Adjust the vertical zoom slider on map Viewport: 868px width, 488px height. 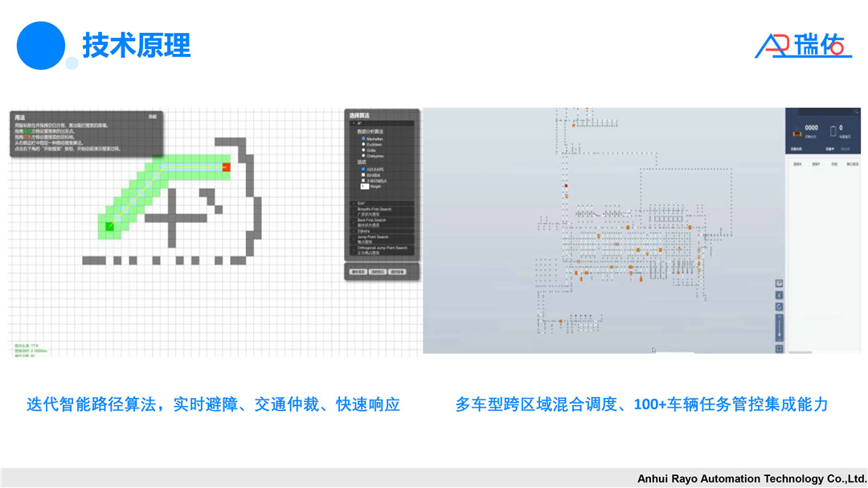coord(779,327)
